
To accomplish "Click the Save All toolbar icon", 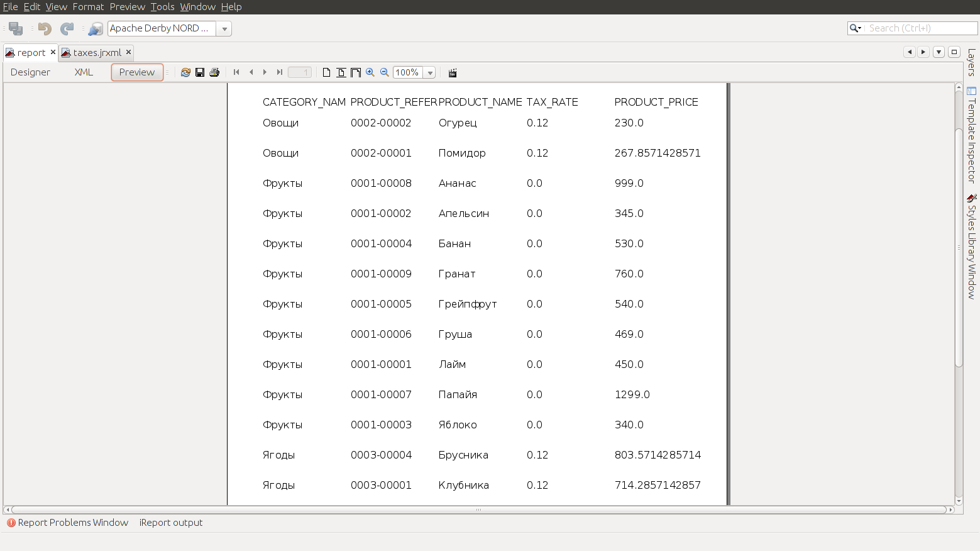I will (16, 28).
